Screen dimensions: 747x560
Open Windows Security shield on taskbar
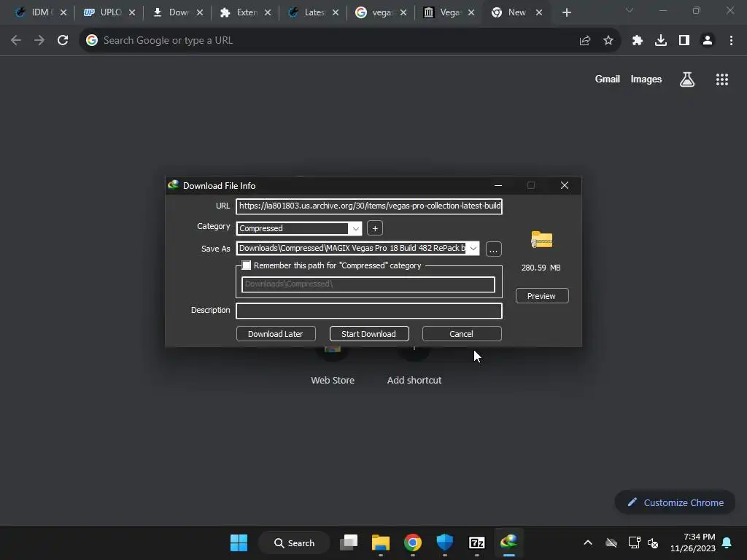(x=444, y=542)
